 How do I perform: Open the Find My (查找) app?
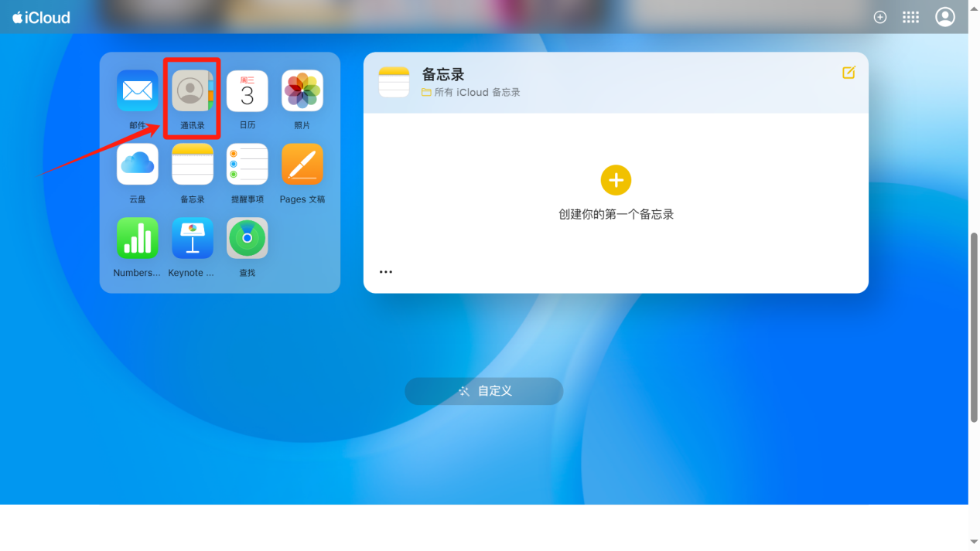coord(248,238)
